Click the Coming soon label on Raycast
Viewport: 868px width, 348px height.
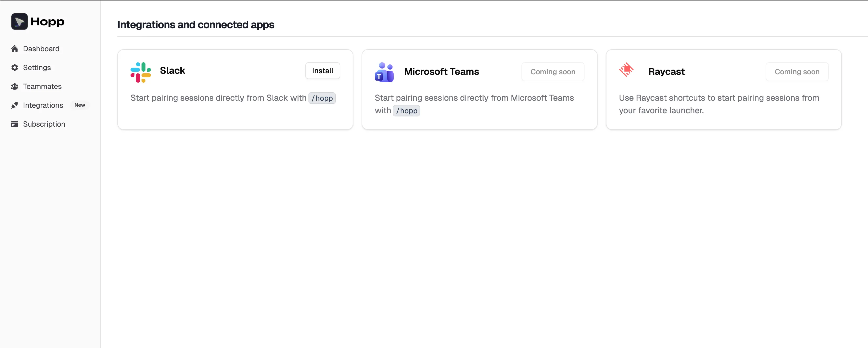point(797,72)
